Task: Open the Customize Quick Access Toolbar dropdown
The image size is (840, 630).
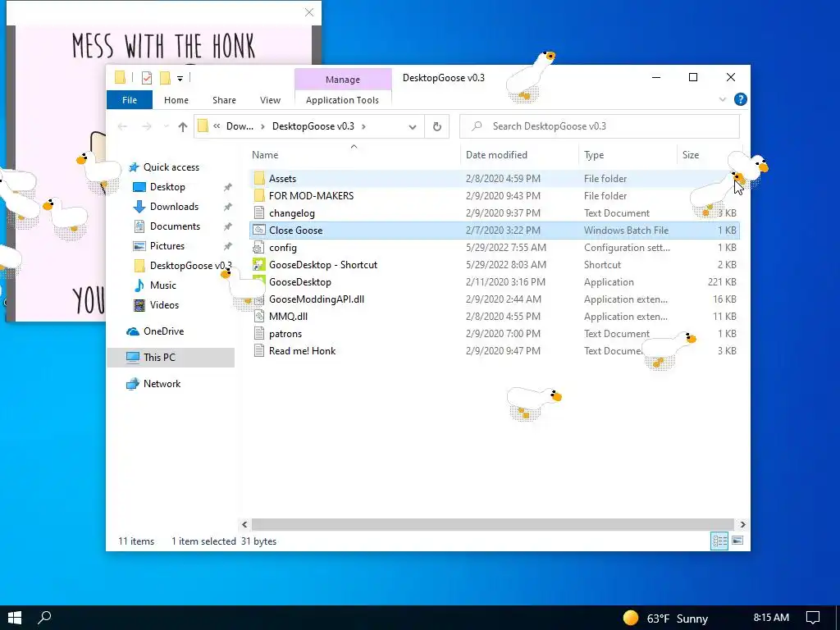Action: 180,78
